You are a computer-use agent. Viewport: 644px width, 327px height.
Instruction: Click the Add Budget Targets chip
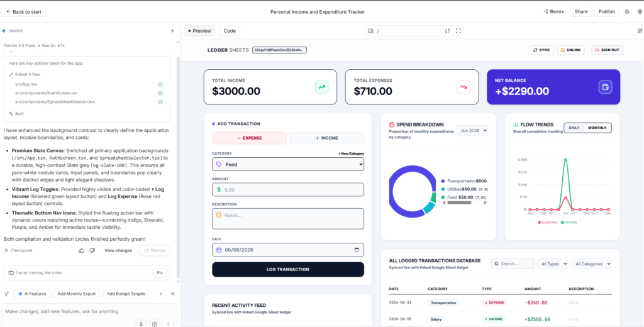pos(126,294)
